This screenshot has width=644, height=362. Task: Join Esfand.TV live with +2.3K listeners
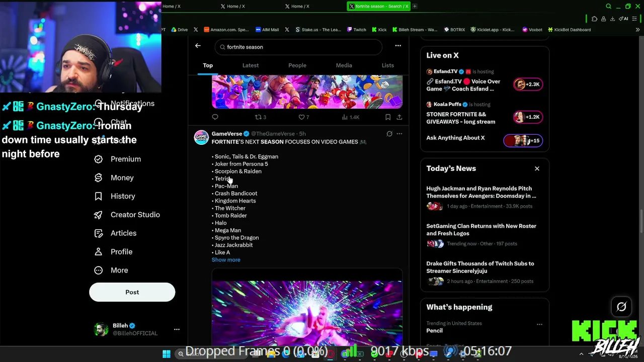click(527, 84)
